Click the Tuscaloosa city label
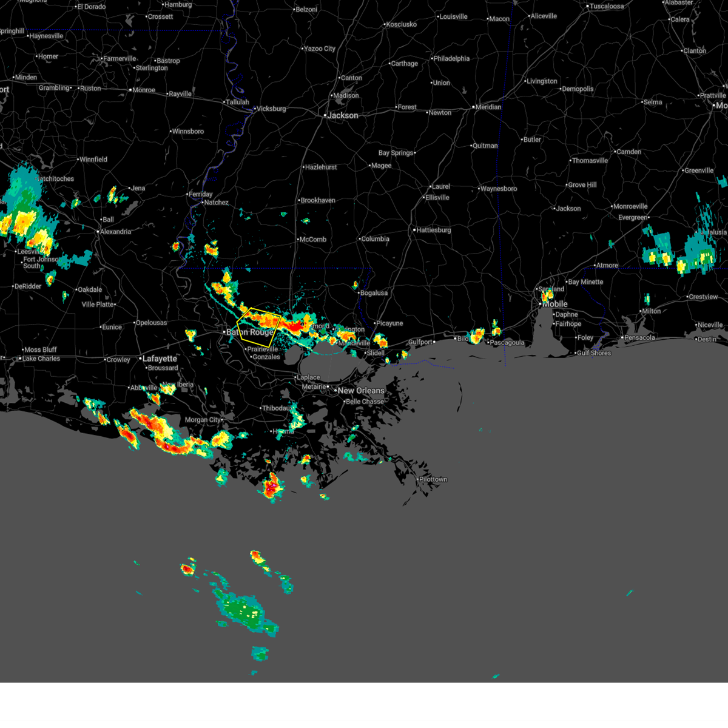Screen dimensions: 728x728 607,6
